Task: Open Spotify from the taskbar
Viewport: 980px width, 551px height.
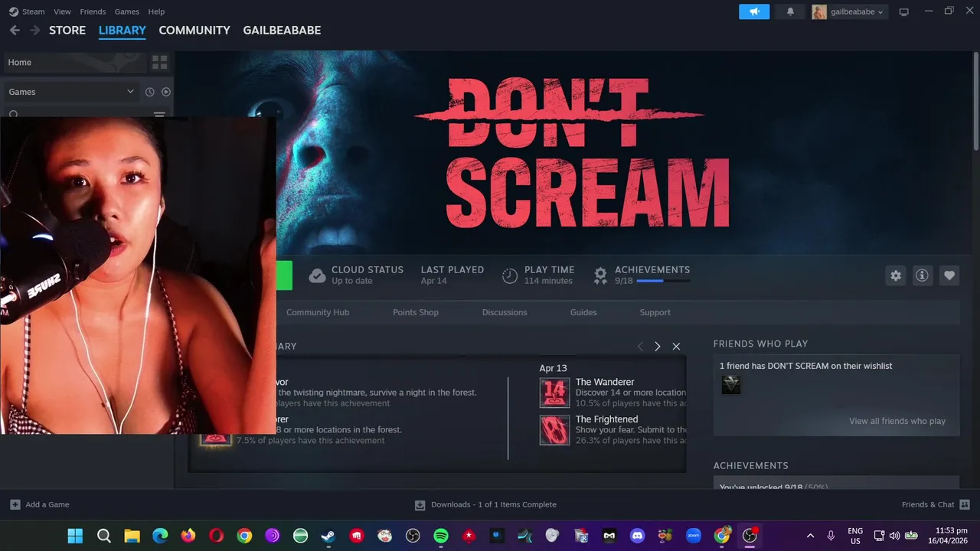Action: (x=441, y=536)
